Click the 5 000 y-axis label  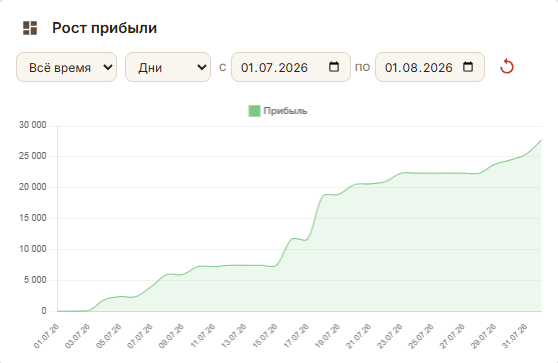(x=35, y=280)
